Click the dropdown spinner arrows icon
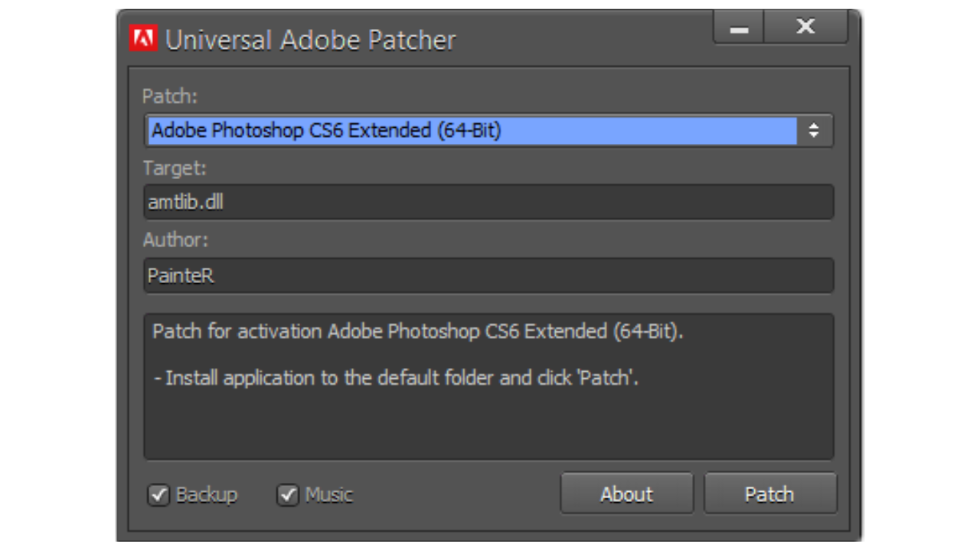Viewport: 980px width, 551px height. click(x=814, y=131)
